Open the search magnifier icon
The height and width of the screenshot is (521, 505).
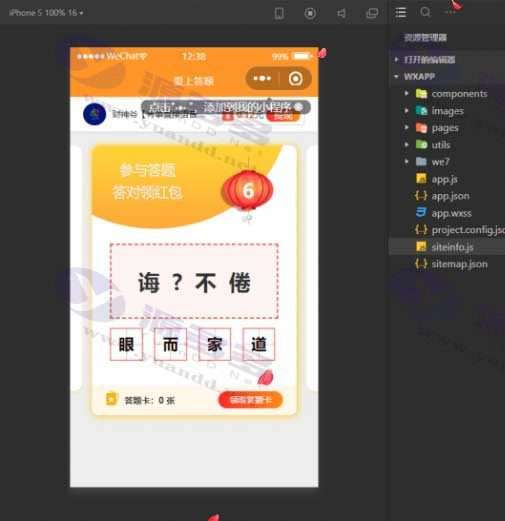point(425,12)
